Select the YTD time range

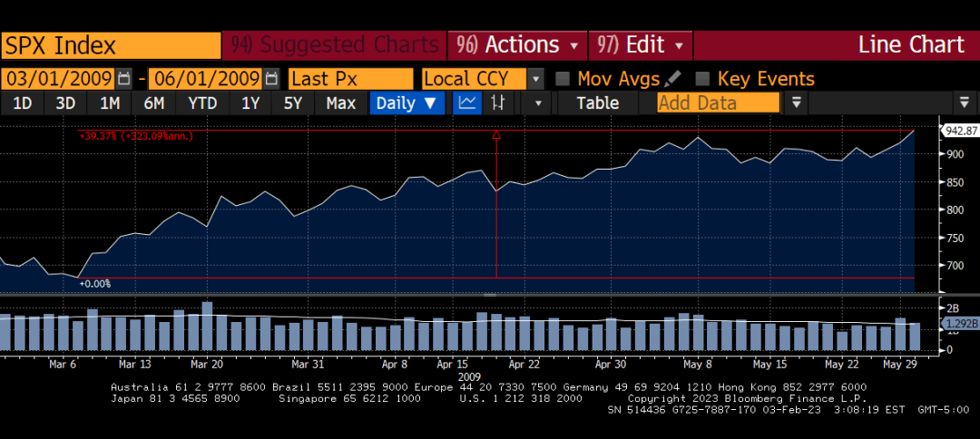(x=202, y=103)
